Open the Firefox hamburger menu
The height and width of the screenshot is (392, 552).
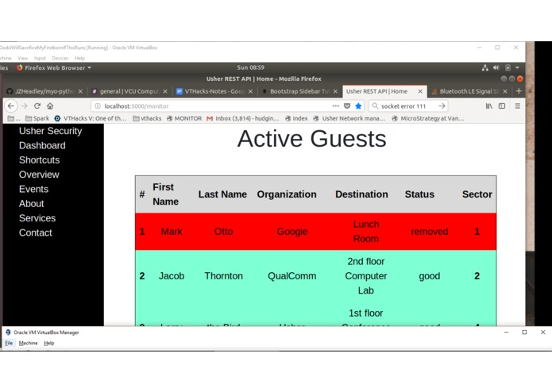pos(518,106)
